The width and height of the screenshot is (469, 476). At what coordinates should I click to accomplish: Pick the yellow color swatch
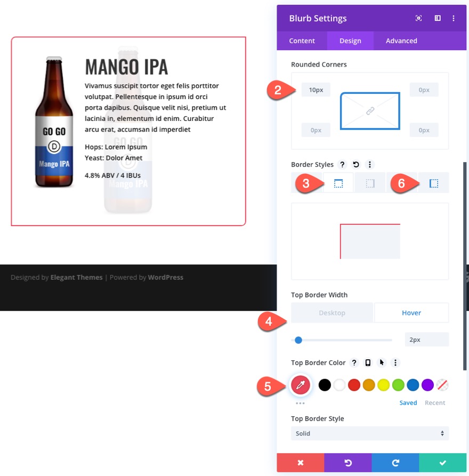pos(383,385)
